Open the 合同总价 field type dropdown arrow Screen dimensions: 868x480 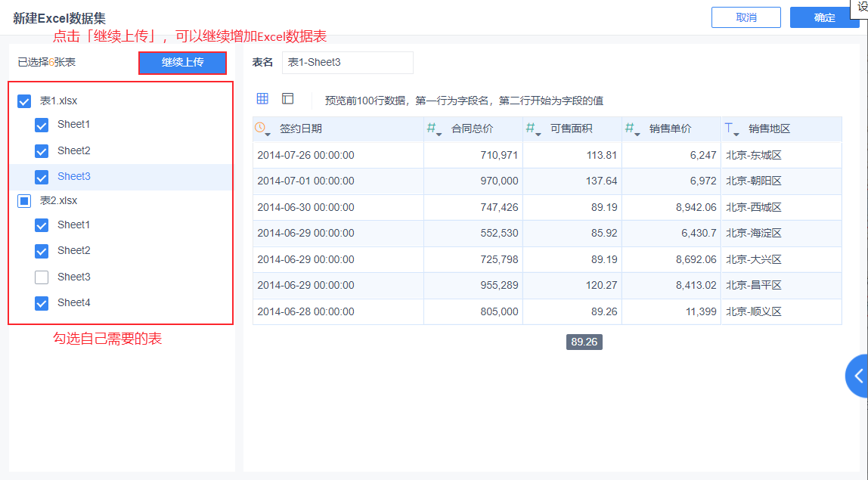click(x=439, y=135)
